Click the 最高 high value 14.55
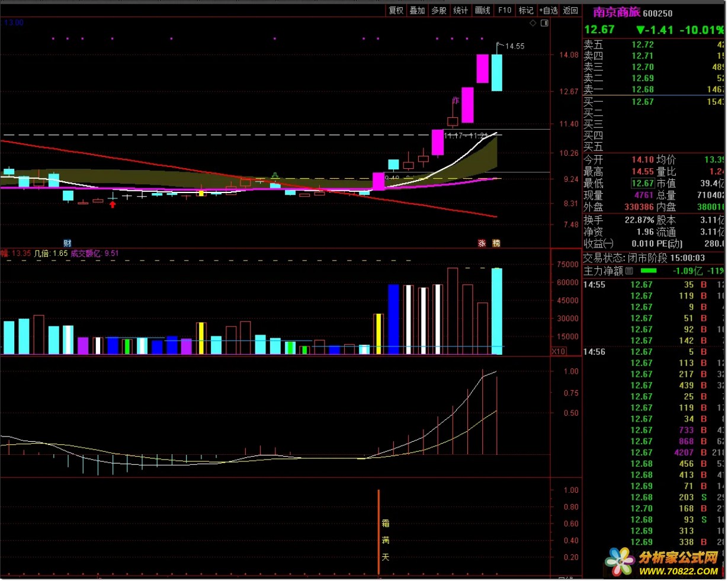Image resolution: width=728 pixels, height=581 pixels. (643, 172)
